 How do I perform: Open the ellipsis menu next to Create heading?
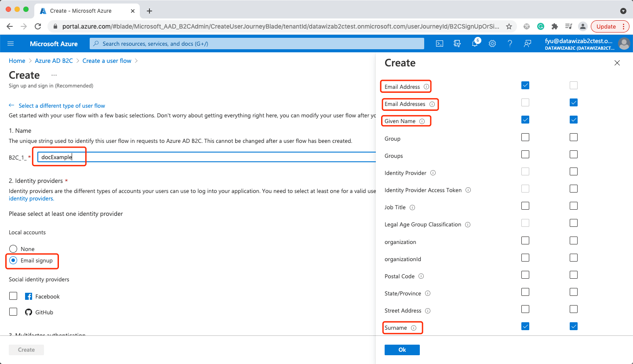click(54, 75)
